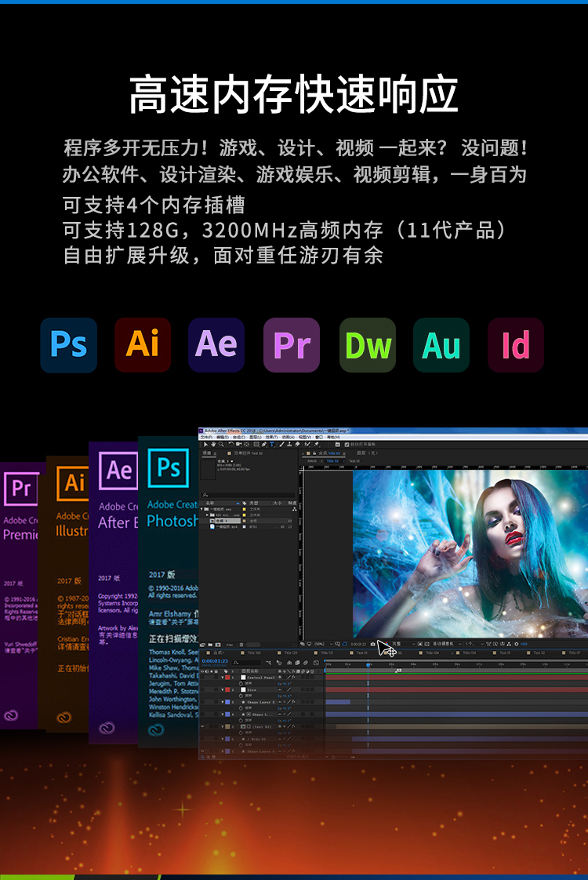Click the Photoshop splash screen Ps logo
Image resolution: width=588 pixels, height=880 pixels.
(x=169, y=467)
